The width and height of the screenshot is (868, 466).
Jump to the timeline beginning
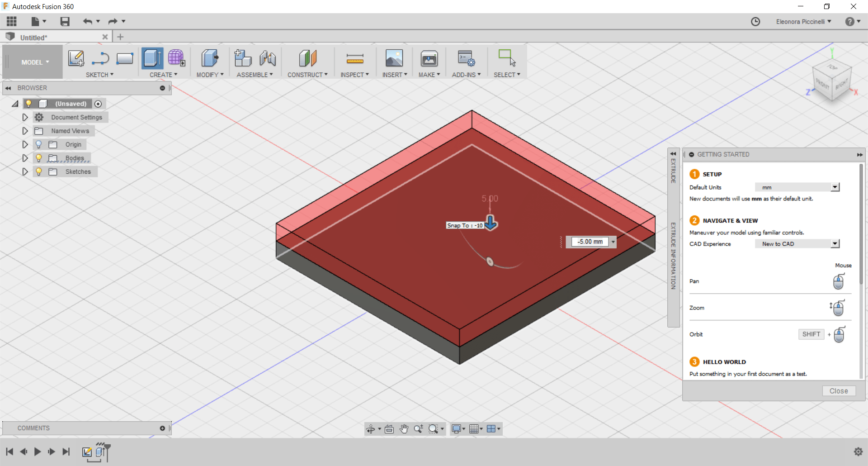coord(9,452)
